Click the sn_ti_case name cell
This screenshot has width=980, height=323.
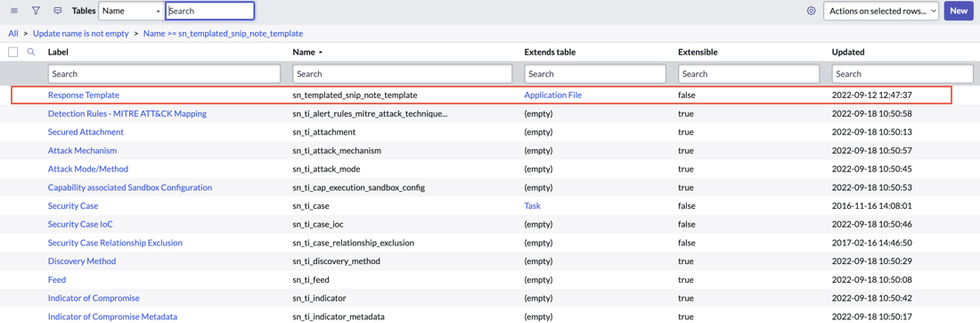(311, 206)
